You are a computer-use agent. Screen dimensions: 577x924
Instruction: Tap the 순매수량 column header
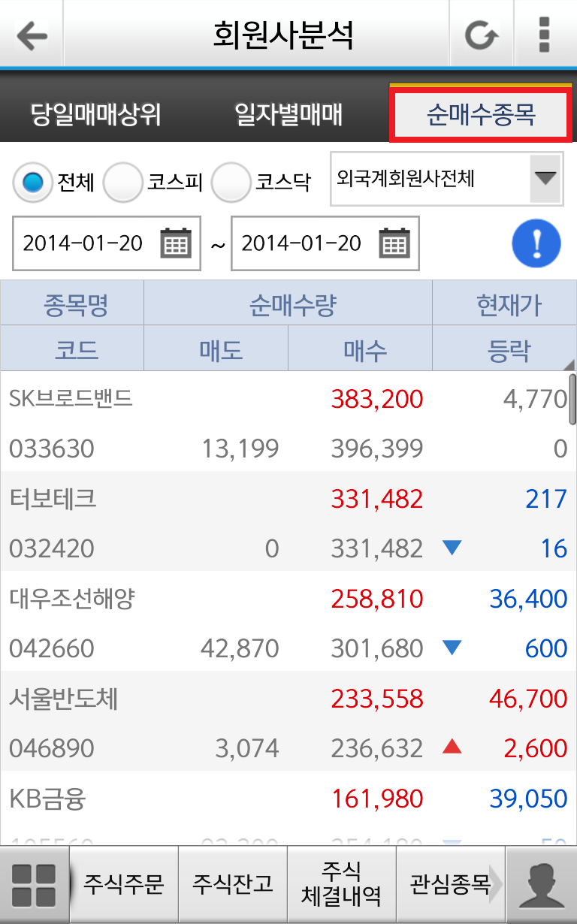coord(288,303)
